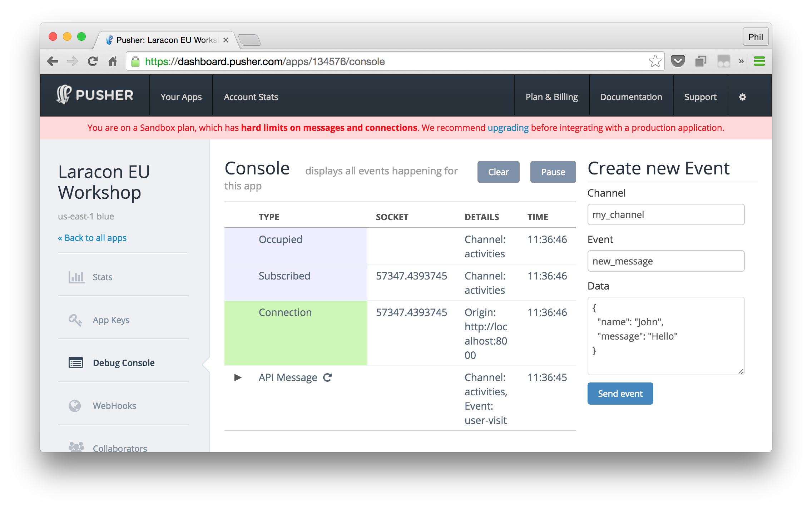
Task: Click the Phil profile button
Action: 756,37
